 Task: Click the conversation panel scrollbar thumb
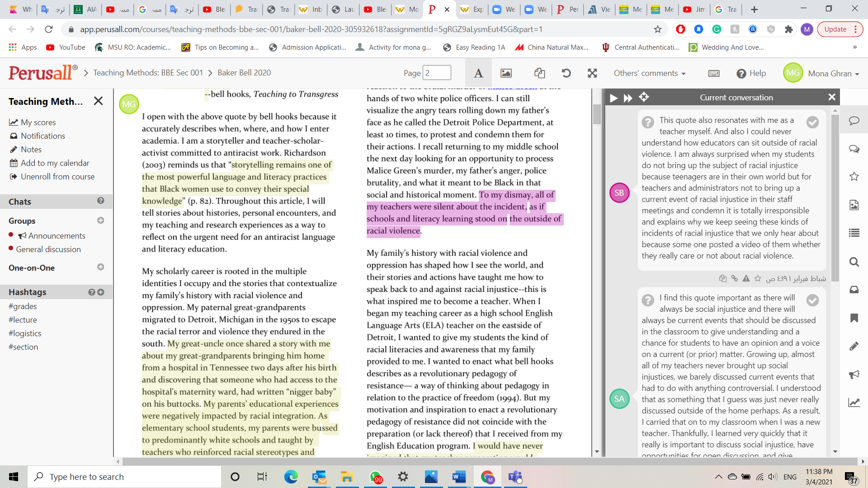(x=835, y=197)
